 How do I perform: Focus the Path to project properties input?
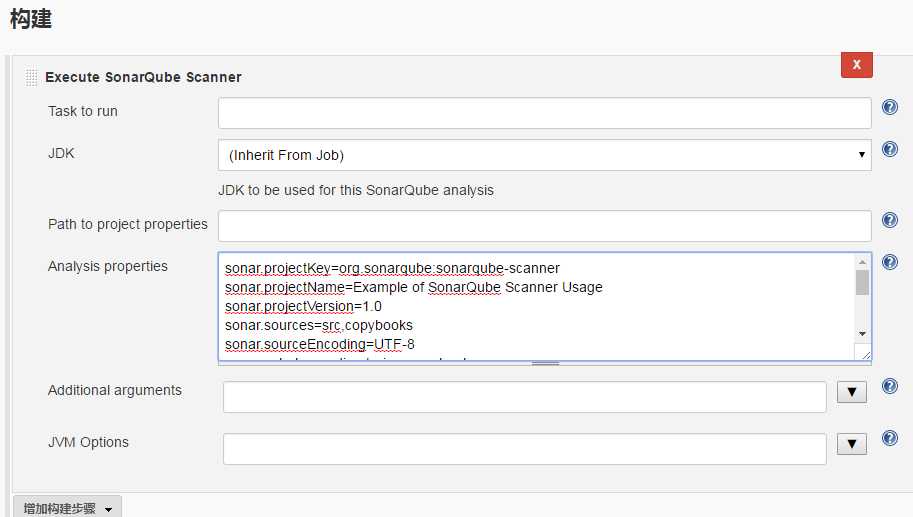pyautogui.click(x=544, y=226)
